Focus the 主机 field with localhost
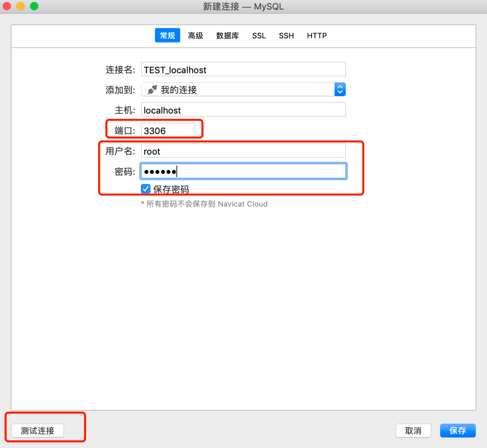The width and height of the screenshot is (487, 448). pyautogui.click(x=243, y=110)
